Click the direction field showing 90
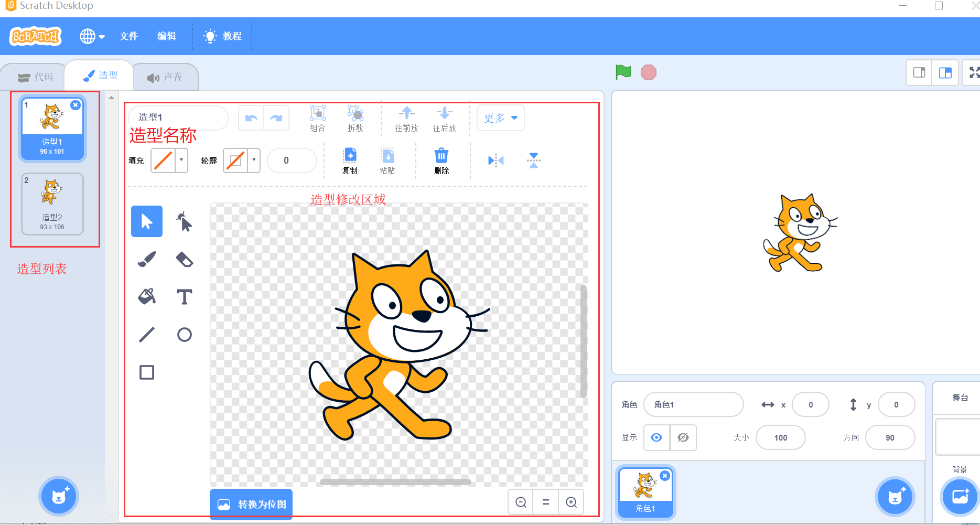980x525 pixels. (x=890, y=437)
